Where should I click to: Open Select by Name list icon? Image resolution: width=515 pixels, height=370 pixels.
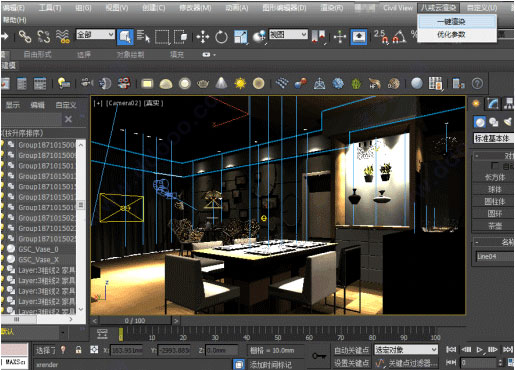[x=143, y=36]
